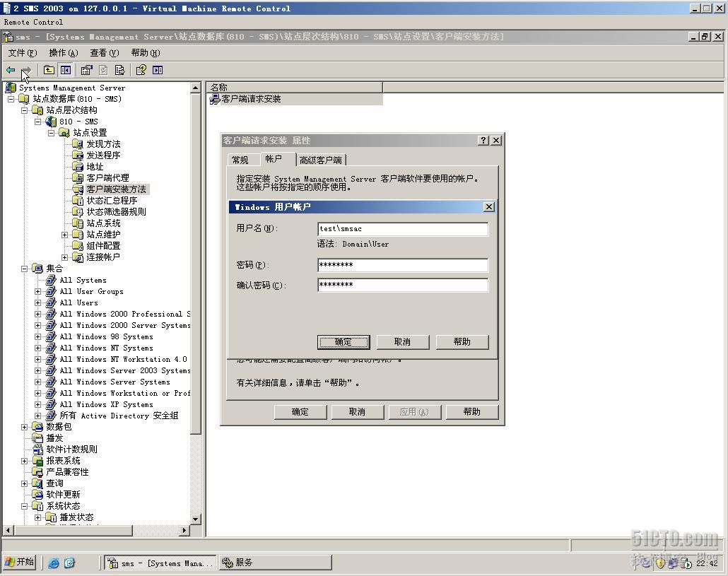Viewport: 728px width, 576px height.
Task: Select the 组件配置 tree node
Action: [103, 245]
